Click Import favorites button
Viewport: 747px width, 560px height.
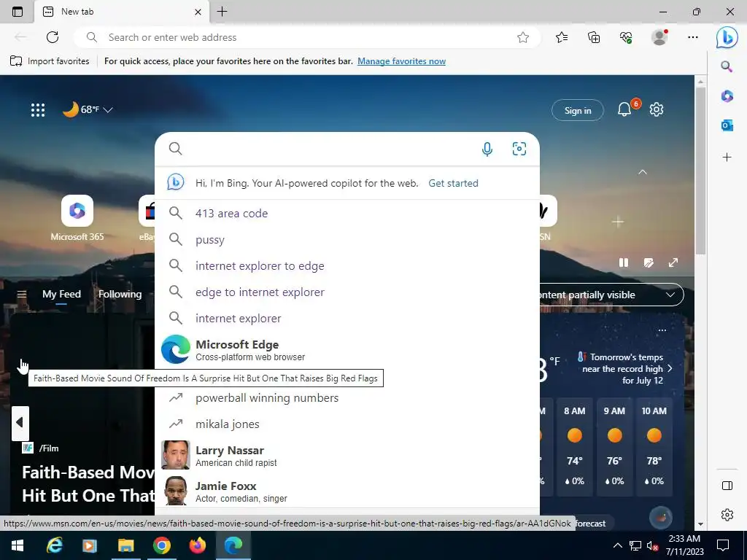(x=50, y=61)
